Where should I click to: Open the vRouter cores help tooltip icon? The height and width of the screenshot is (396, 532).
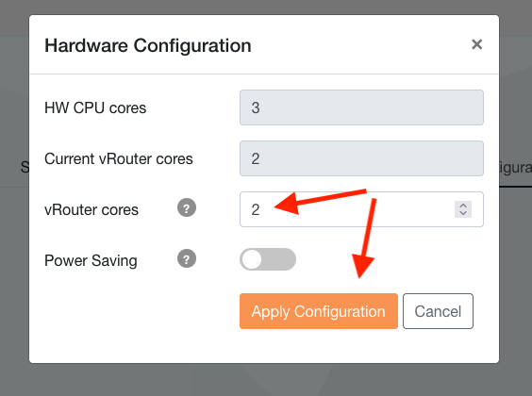coord(187,207)
